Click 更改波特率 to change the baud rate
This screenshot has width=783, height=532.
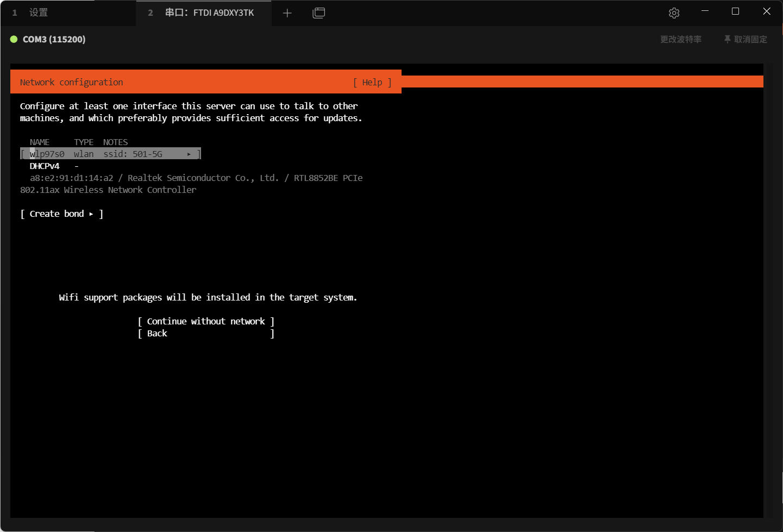(x=680, y=39)
